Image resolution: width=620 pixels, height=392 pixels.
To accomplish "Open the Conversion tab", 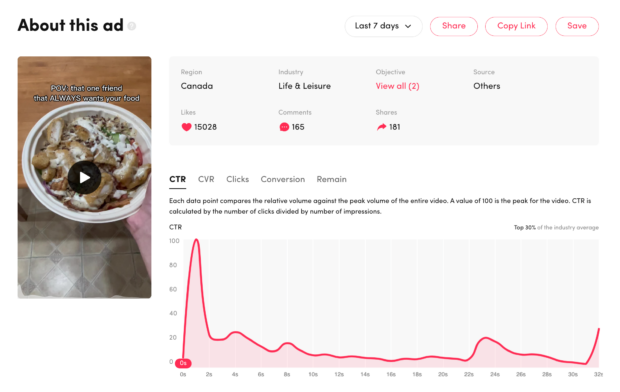I will point(283,179).
